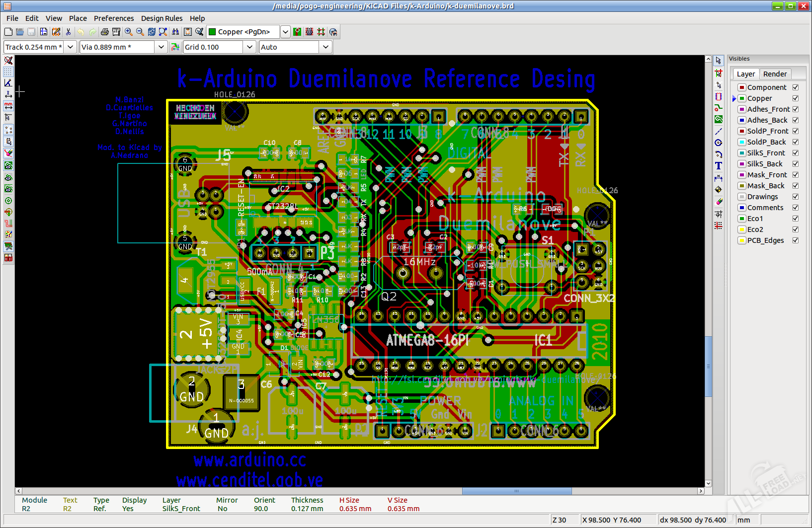Click the Print board icon
The width and height of the screenshot is (812, 528).
[104, 32]
